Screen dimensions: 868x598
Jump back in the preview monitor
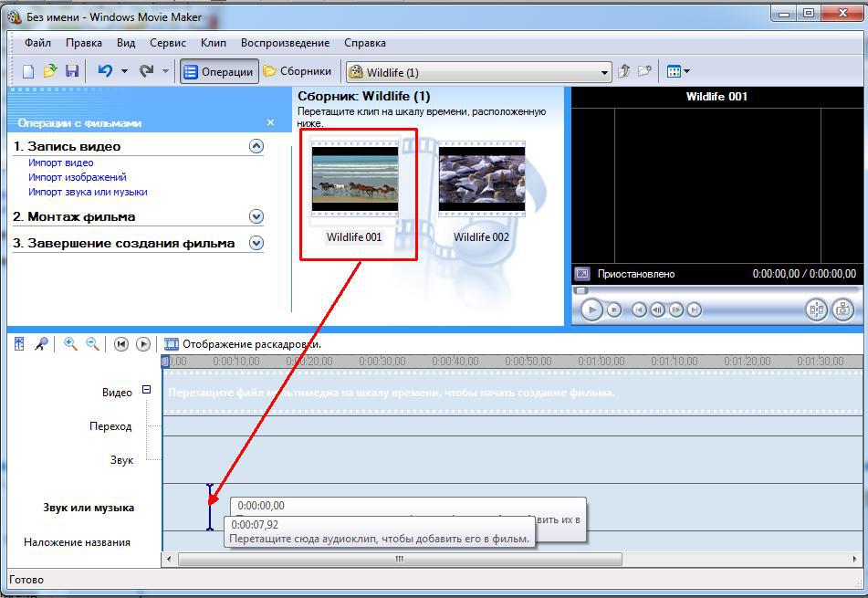point(639,310)
